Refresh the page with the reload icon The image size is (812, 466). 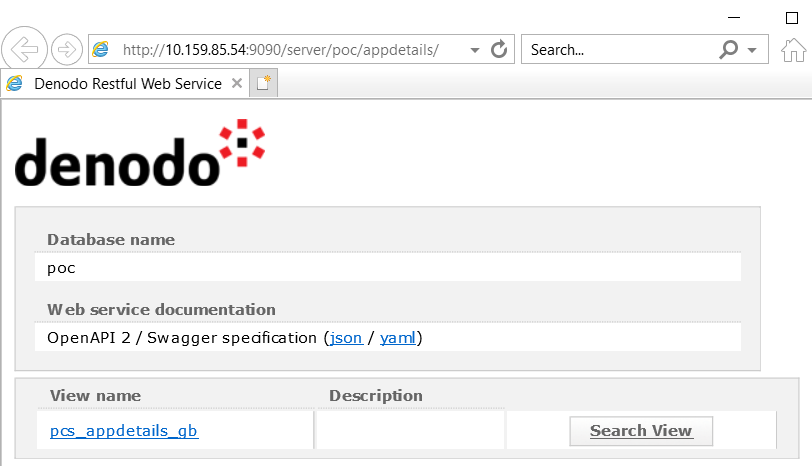tap(499, 49)
